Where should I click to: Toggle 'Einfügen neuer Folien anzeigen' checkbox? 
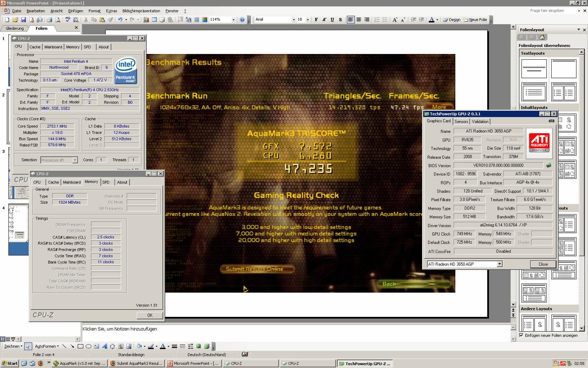tap(521, 335)
